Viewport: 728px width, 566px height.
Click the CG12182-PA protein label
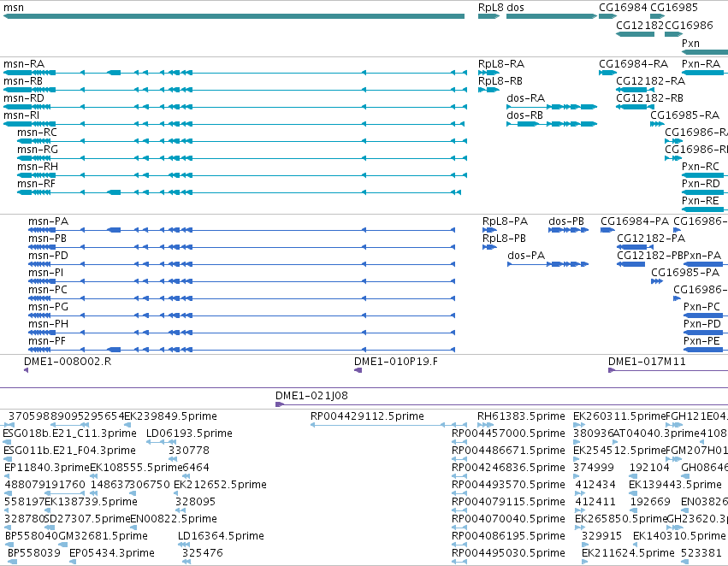tap(651, 239)
